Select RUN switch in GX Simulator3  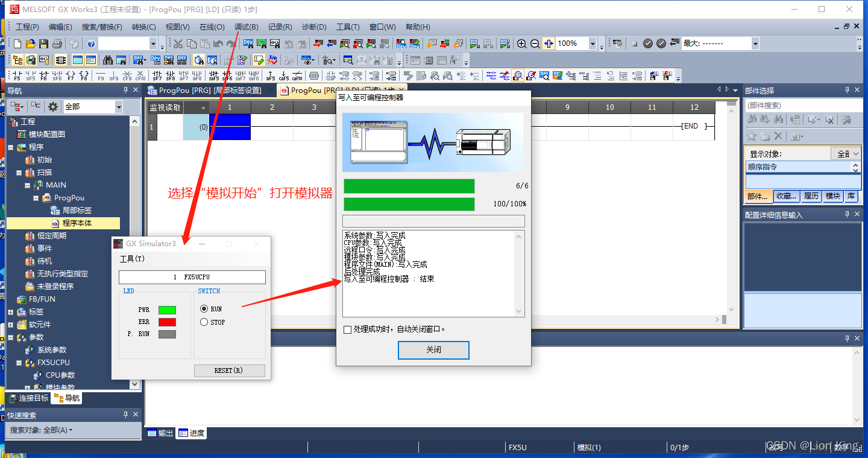pos(204,309)
